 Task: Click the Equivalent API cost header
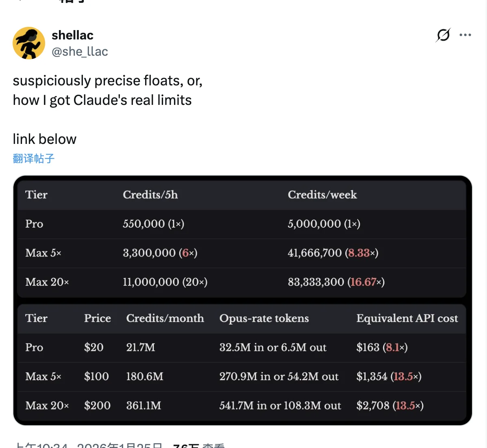[407, 318]
